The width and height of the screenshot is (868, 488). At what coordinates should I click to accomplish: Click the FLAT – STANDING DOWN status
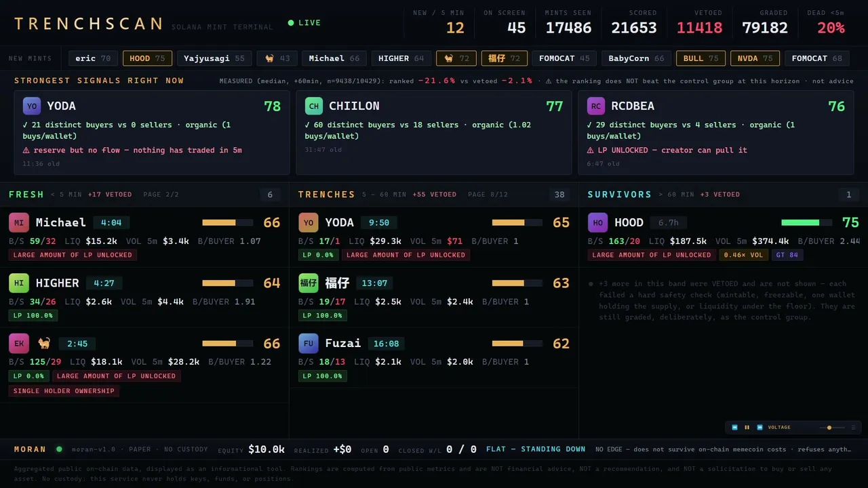pos(536,449)
